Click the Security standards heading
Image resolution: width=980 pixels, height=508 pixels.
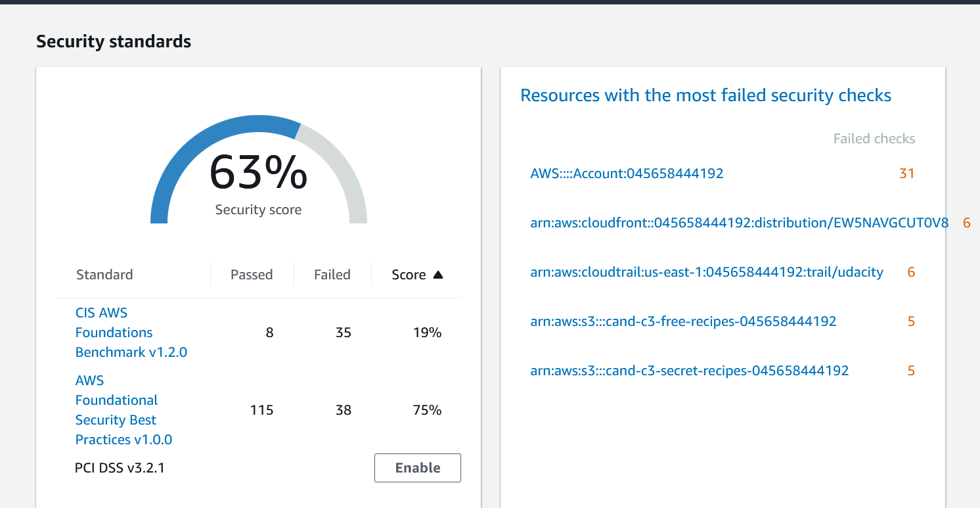pyautogui.click(x=114, y=41)
